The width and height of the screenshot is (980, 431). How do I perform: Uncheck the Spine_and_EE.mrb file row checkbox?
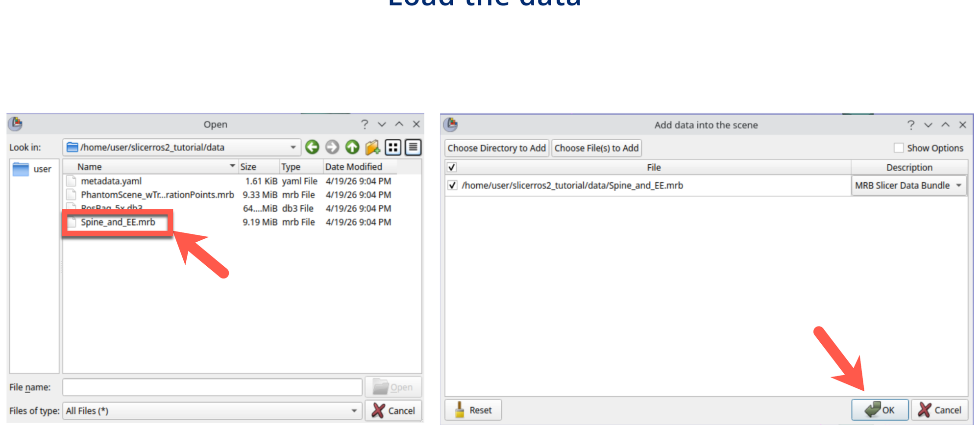(452, 185)
